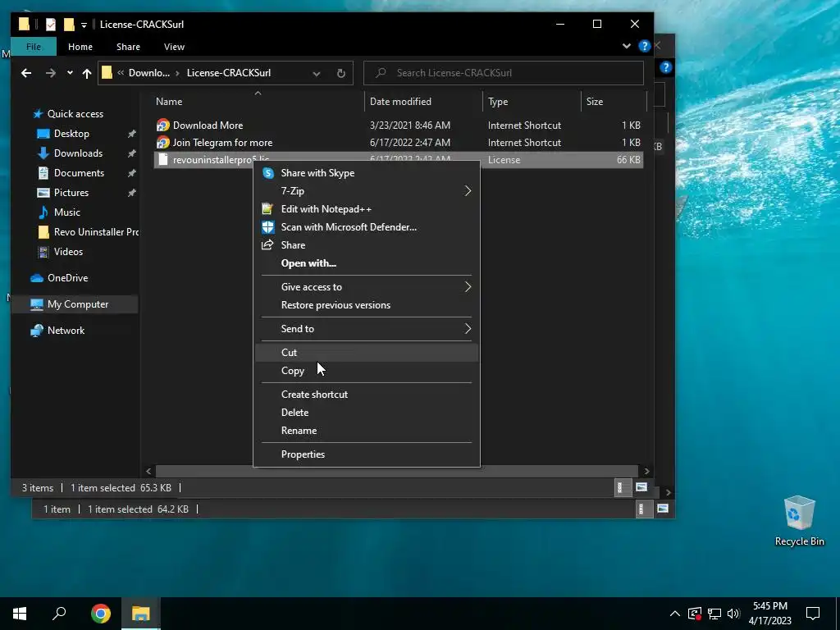
Task: Sort by Name column header
Action: pyautogui.click(x=258, y=101)
